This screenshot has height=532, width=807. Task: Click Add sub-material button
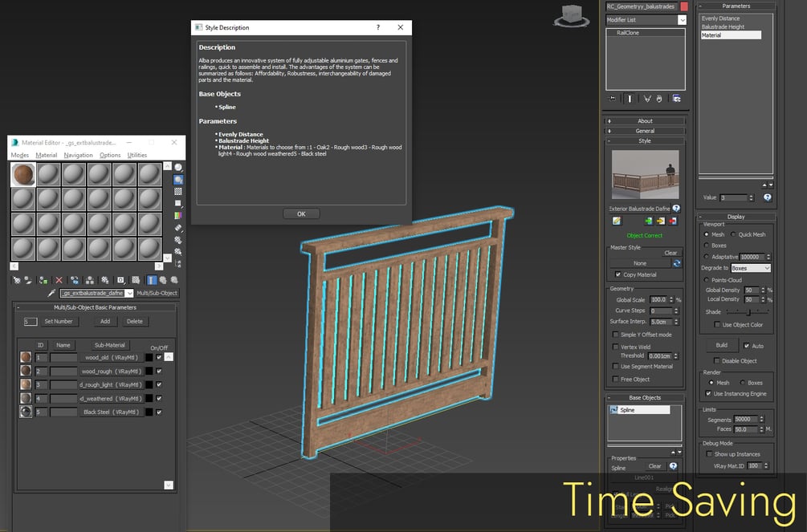105,321
